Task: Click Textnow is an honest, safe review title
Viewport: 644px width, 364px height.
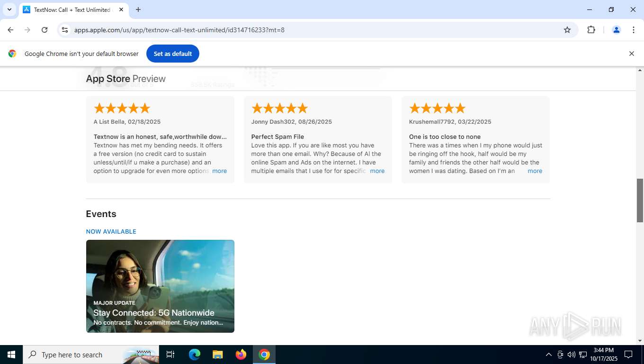Action: [x=160, y=137]
